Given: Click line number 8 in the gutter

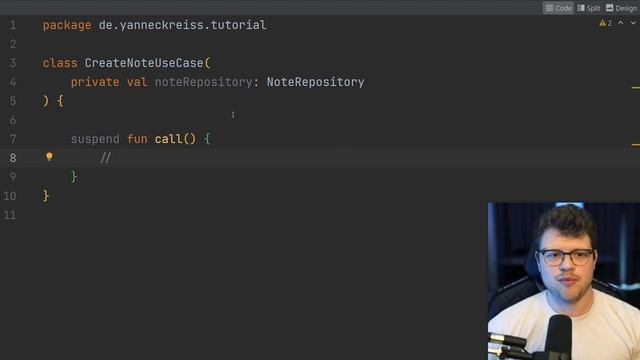Looking at the screenshot, I should [x=13, y=158].
